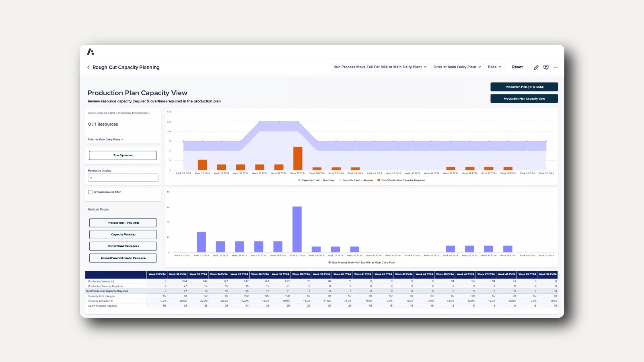Viewport: 644px width, 362px height.
Task: Open the Base version dropdown
Action: 494,67
